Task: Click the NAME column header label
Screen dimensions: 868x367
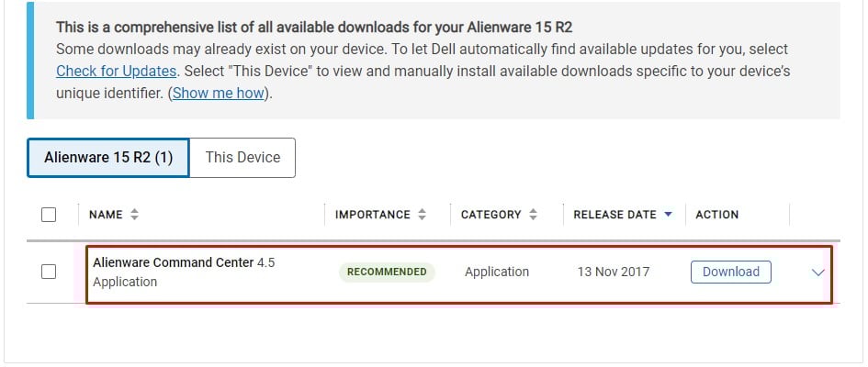Action: click(106, 215)
